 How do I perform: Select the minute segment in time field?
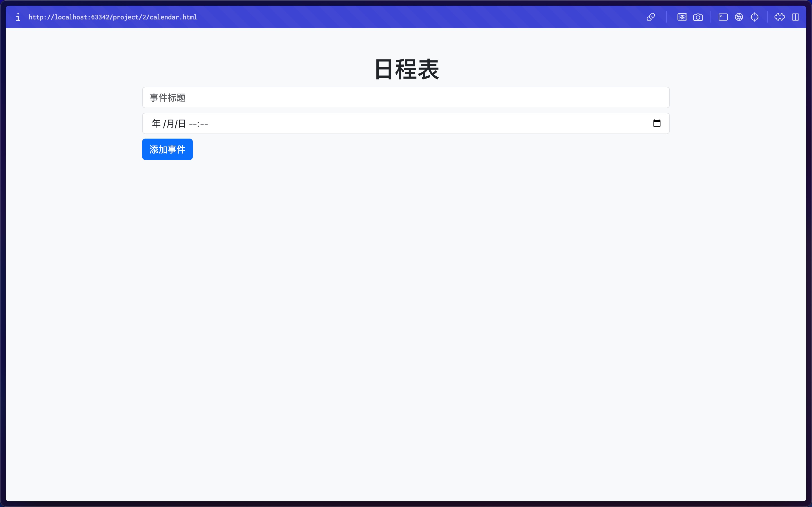pos(204,124)
